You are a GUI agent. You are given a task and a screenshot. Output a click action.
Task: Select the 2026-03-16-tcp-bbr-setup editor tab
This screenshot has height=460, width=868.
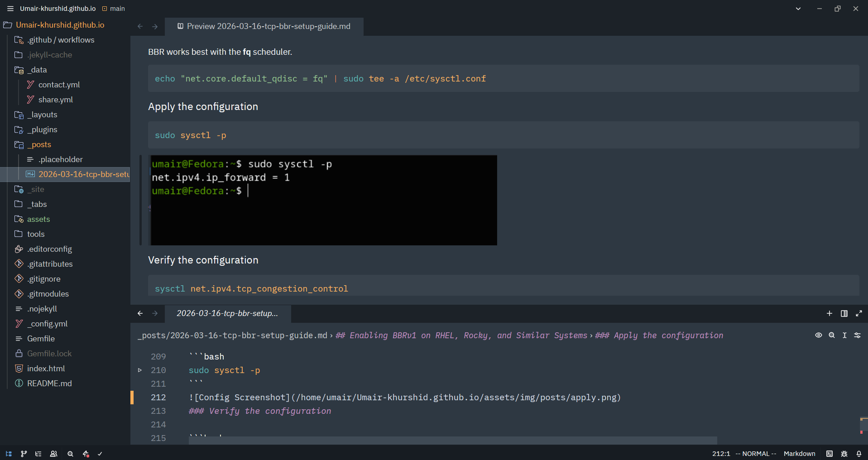(227, 313)
